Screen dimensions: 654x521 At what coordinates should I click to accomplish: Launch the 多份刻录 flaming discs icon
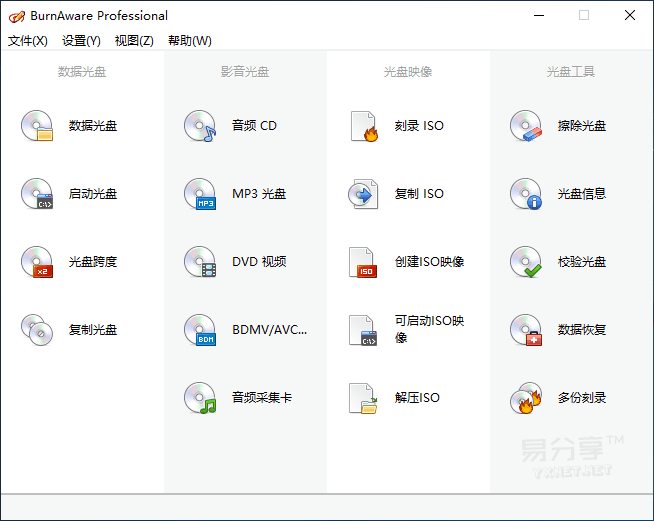pos(526,398)
